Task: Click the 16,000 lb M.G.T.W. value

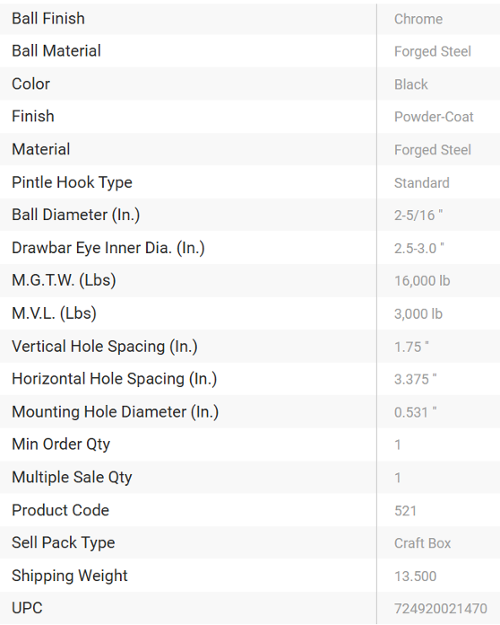Action: pyautogui.click(x=422, y=281)
